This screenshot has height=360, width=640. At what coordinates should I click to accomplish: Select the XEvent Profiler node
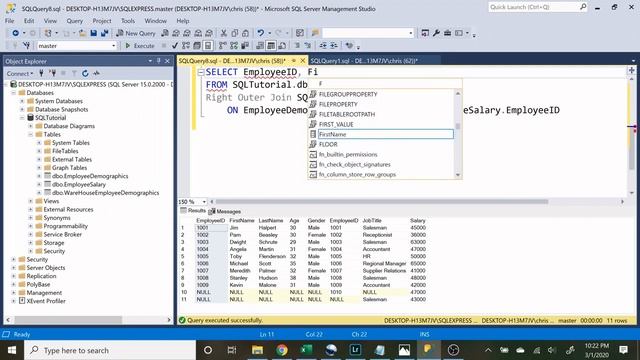[x=46, y=301]
